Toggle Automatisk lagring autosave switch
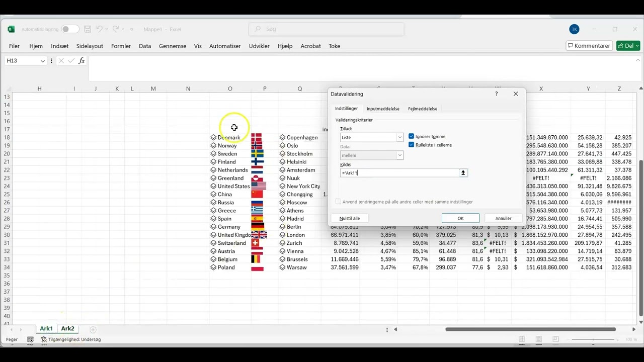Image resolution: width=644 pixels, height=362 pixels. coord(70,29)
